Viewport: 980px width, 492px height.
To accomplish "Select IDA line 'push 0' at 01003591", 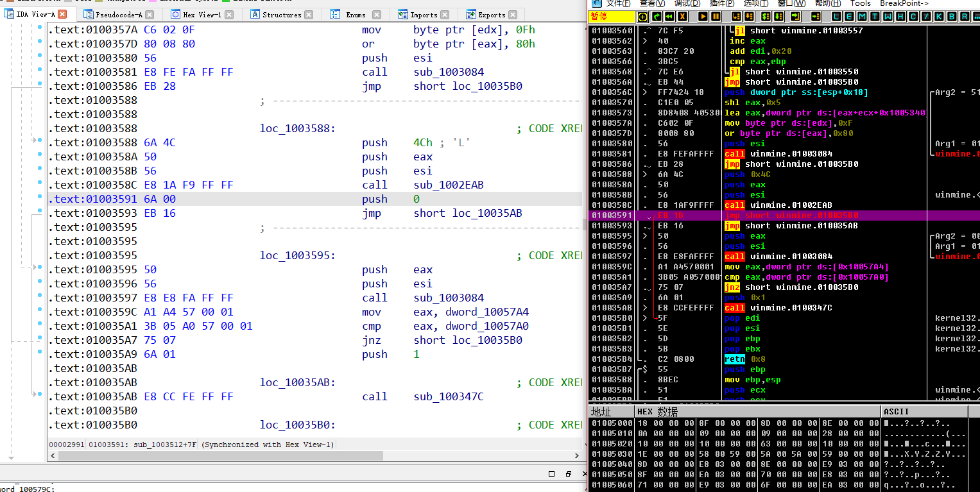I will pos(314,199).
